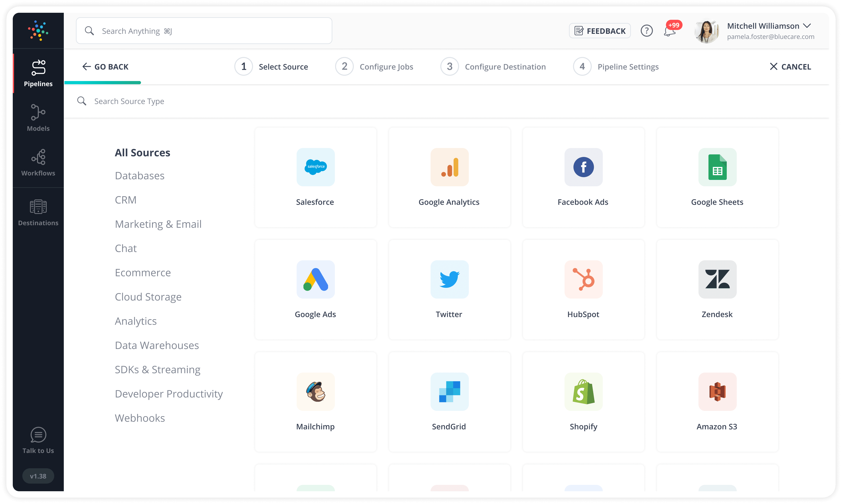Open the Talk to Us chat
The image size is (842, 504).
pyautogui.click(x=38, y=440)
